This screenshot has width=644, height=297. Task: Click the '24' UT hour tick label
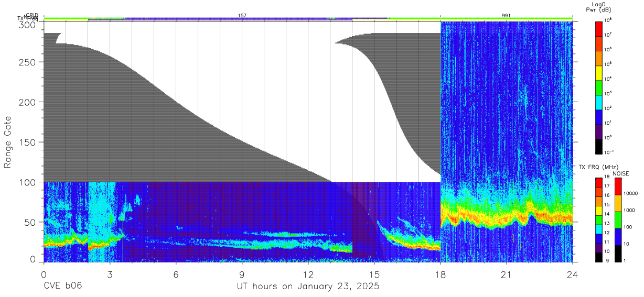573,274
